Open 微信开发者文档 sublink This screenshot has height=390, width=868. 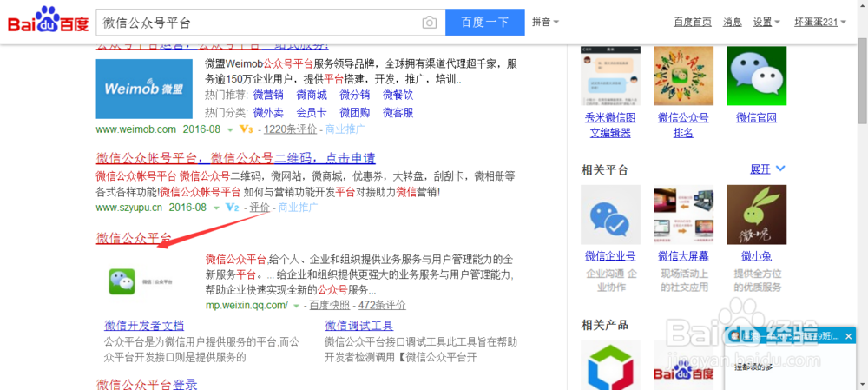click(144, 325)
